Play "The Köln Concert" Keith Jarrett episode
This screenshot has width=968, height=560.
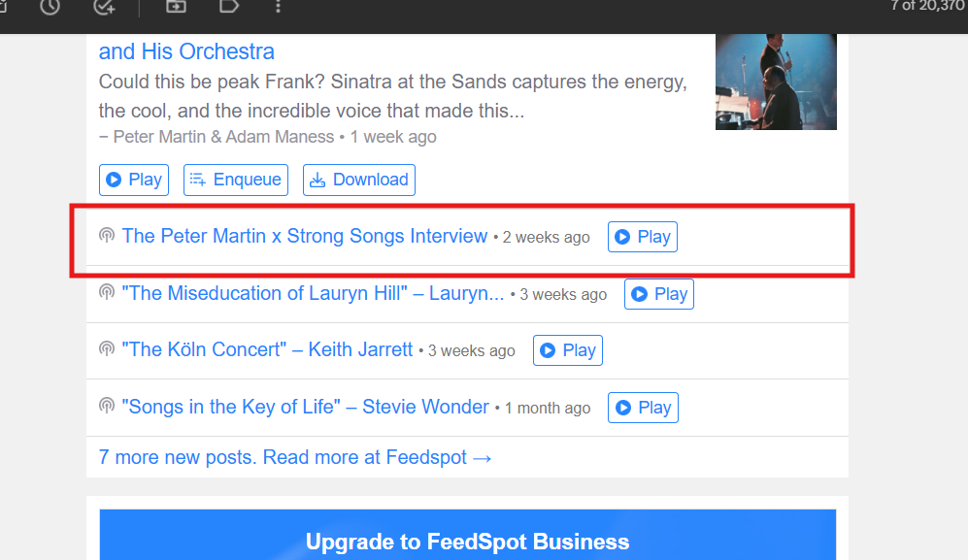(568, 350)
